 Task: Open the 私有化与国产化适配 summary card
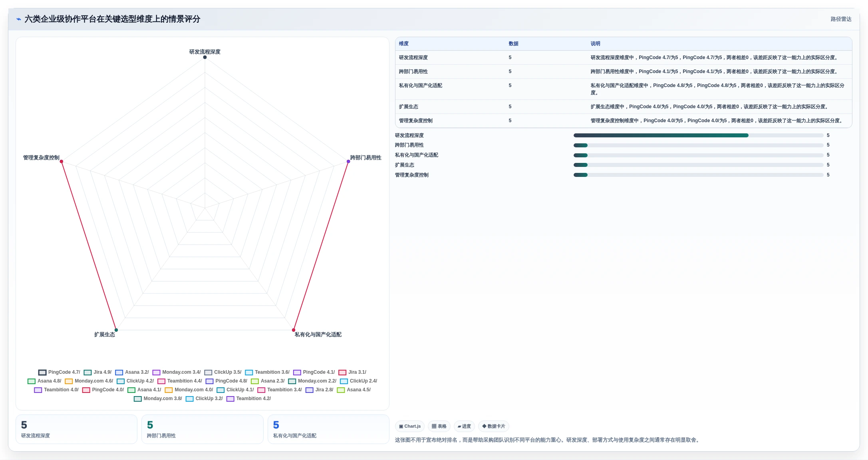pos(328,429)
